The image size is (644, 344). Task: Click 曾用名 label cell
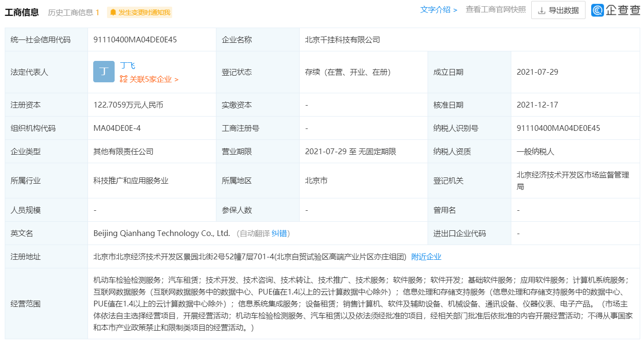coord(469,210)
